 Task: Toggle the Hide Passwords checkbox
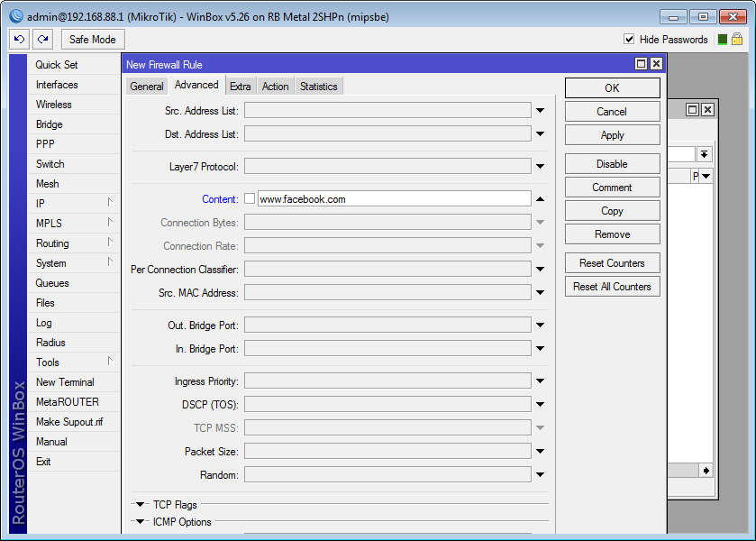(x=629, y=39)
